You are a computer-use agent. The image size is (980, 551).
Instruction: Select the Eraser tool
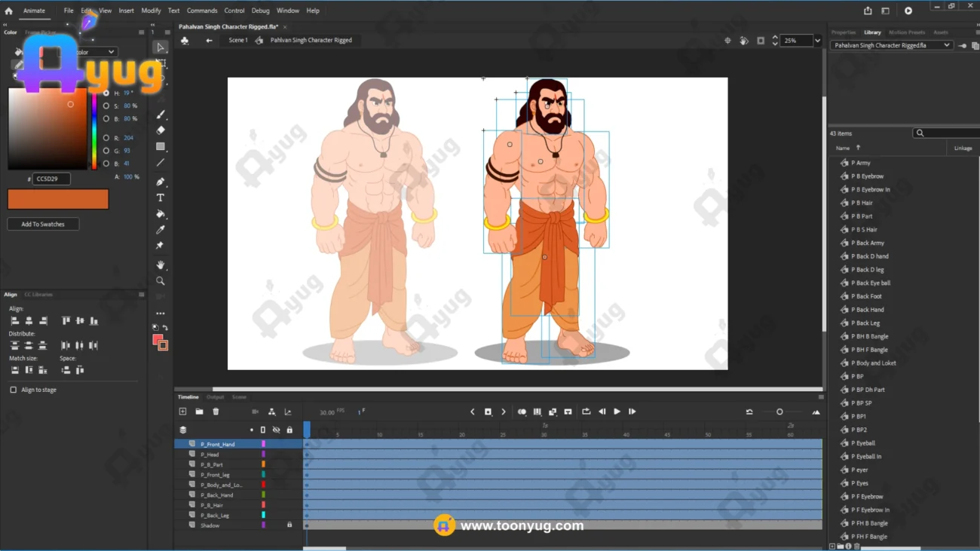click(161, 130)
